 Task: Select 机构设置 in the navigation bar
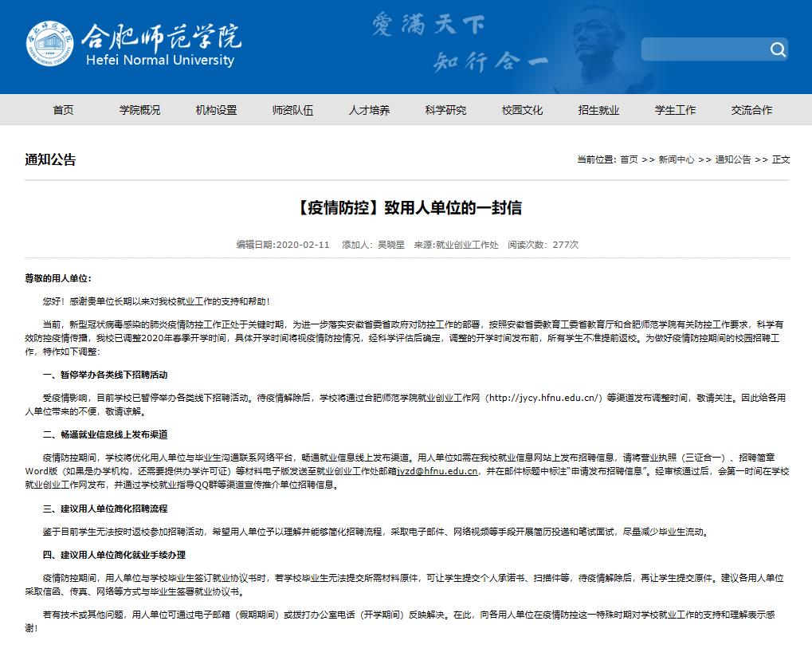[216, 110]
